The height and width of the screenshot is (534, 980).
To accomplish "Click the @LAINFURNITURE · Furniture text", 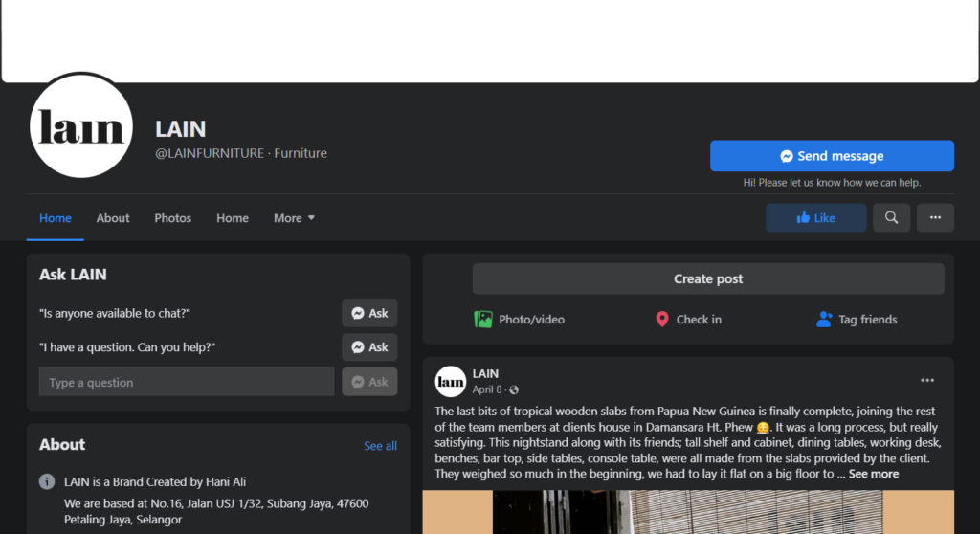I will 240,153.
